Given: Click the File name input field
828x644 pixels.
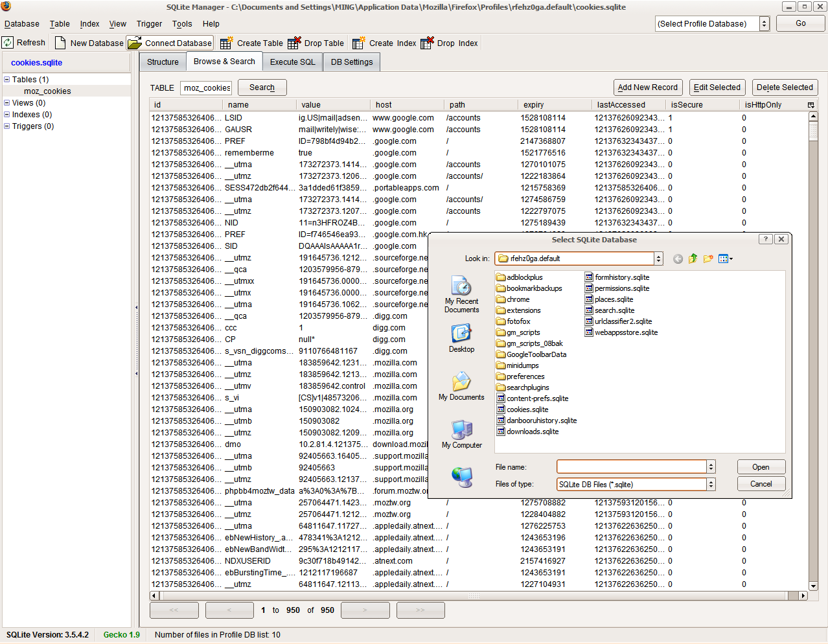Looking at the screenshot, I should [632, 467].
